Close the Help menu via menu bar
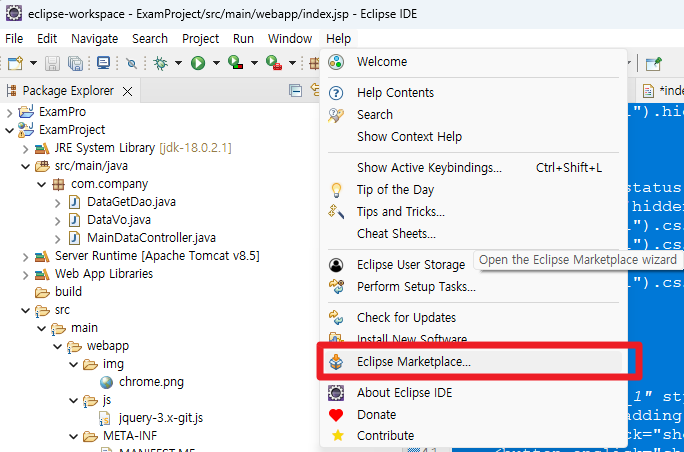This screenshot has width=684, height=452. [x=339, y=39]
